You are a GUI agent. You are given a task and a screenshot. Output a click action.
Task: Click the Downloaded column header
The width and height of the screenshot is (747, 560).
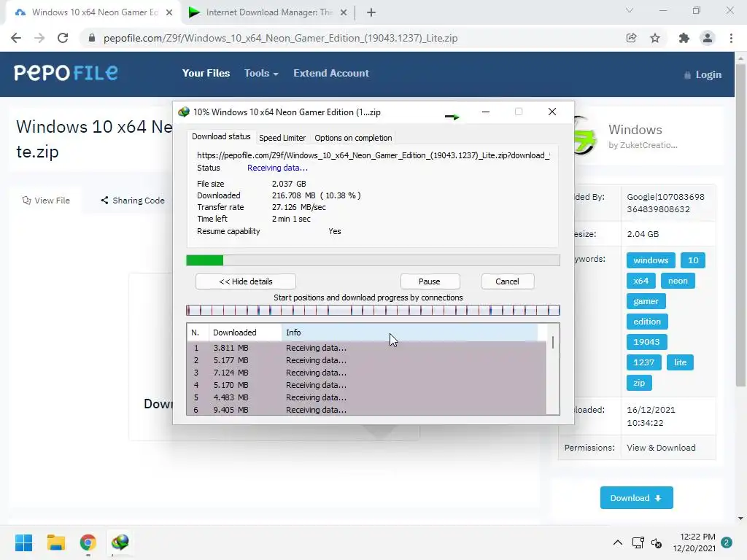pyautogui.click(x=245, y=332)
